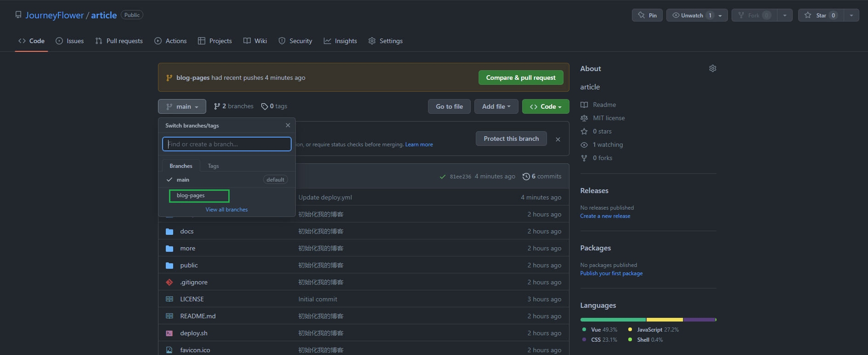Viewport: 868px width, 355px height.
Task: Select the main branch in the list
Action: click(x=227, y=179)
